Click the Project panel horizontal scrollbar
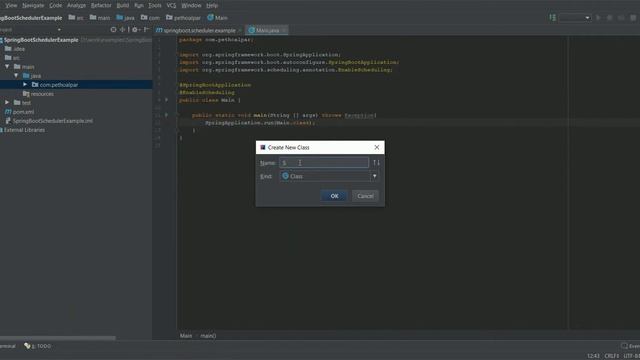Viewport: 640px width, 360px height. pyautogui.click(x=58, y=338)
